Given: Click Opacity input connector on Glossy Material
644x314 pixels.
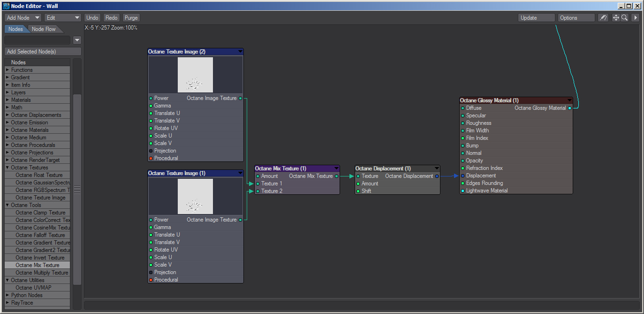Looking at the screenshot, I should (x=462, y=161).
